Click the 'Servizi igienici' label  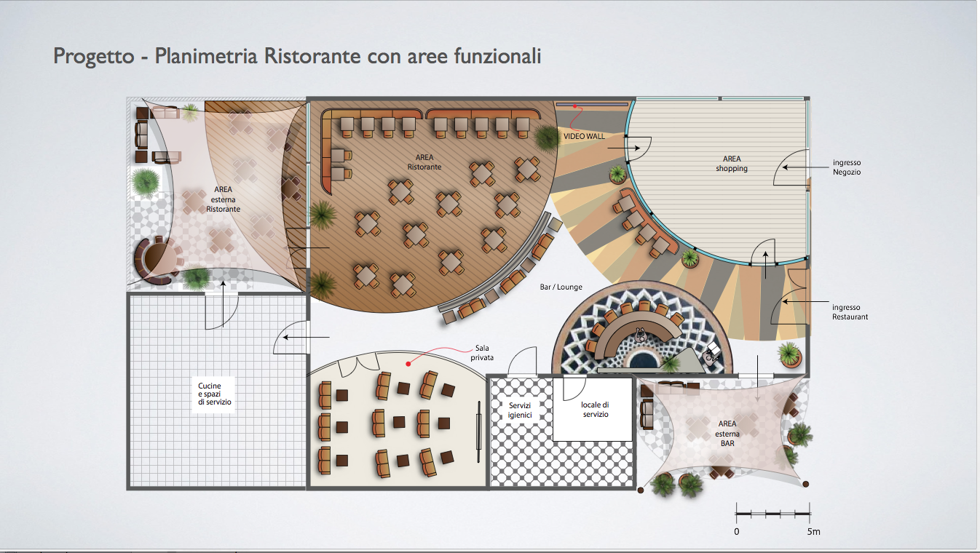tap(520, 410)
